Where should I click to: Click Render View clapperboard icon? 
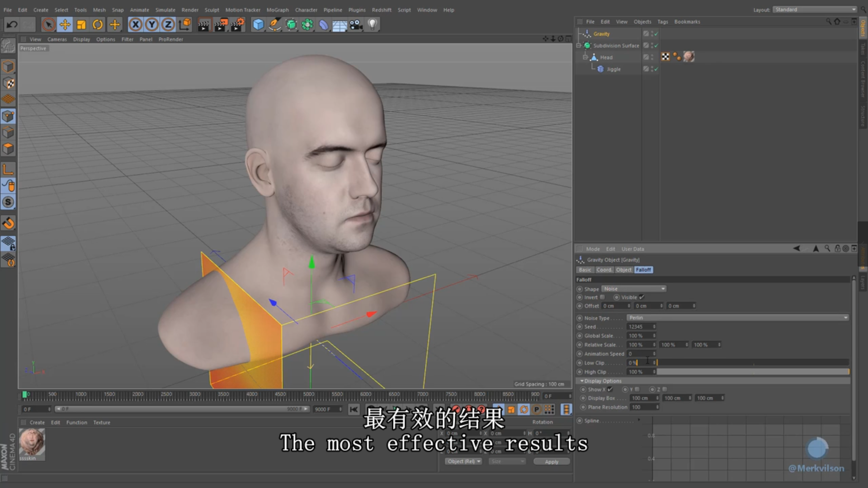[203, 24]
